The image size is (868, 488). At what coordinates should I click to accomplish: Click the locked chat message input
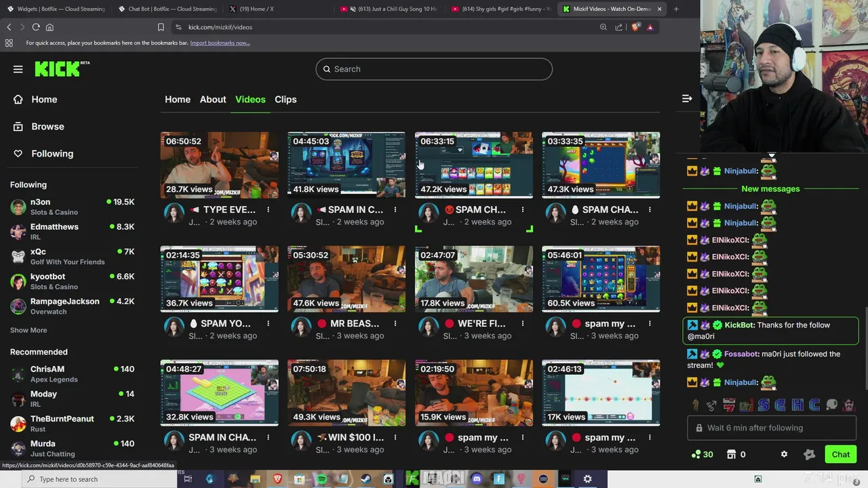772,428
